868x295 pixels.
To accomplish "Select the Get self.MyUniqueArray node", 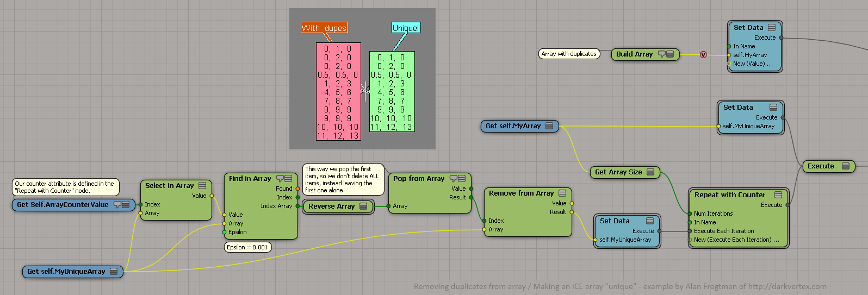I will coord(66,272).
